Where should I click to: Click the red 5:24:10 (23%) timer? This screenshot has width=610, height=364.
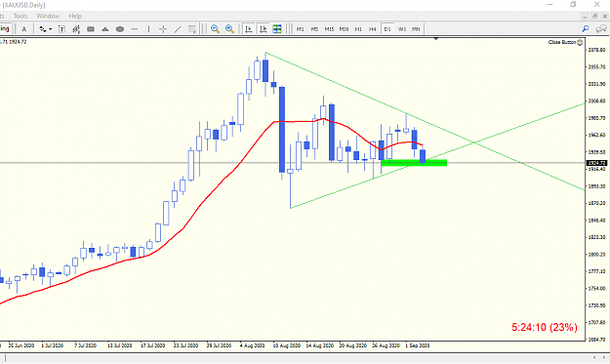tap(545, 328)
